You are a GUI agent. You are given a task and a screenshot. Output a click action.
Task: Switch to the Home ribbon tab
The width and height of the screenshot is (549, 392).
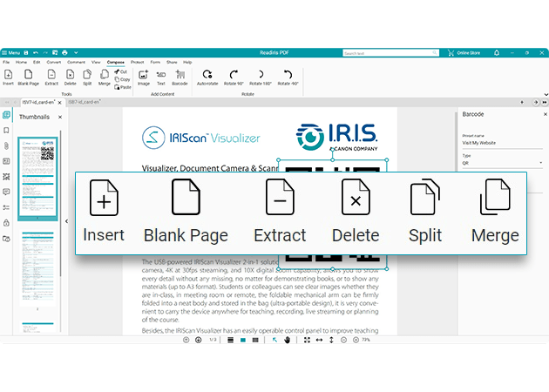point(22,63)
